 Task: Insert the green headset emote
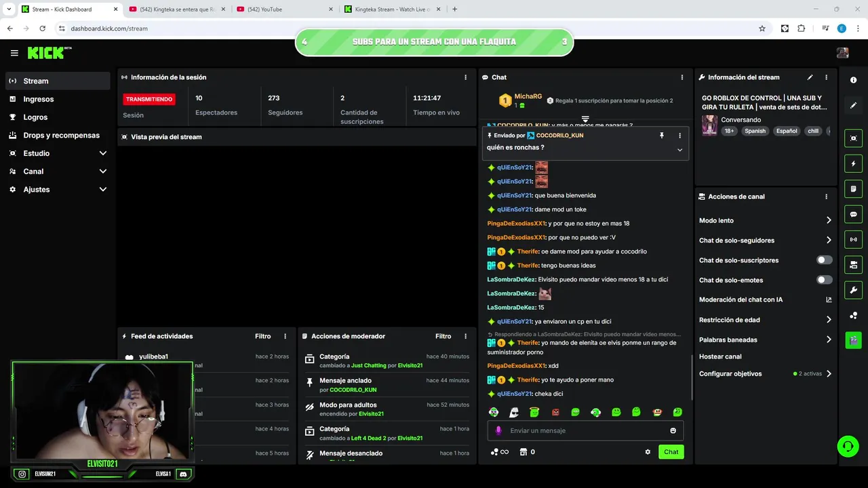click(595, 412)
